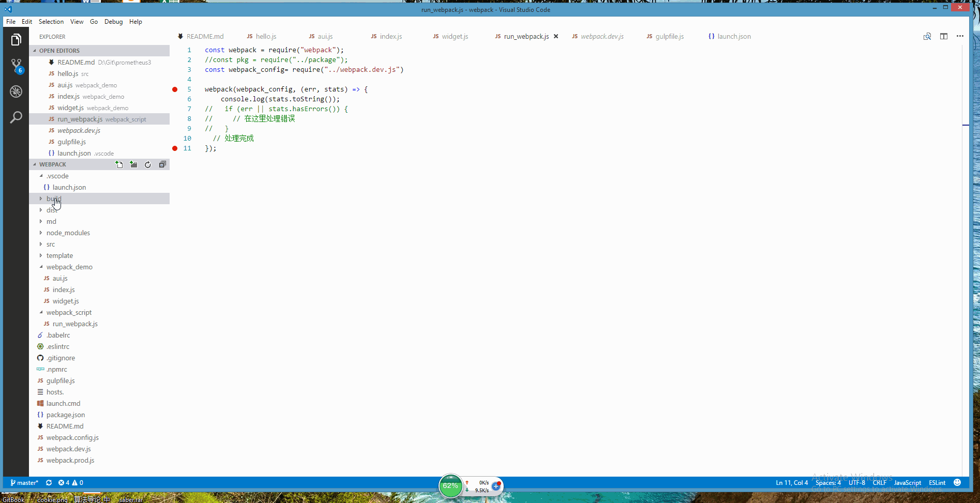
Task: Collapse the .vscode folder
Action: point(99,176)
